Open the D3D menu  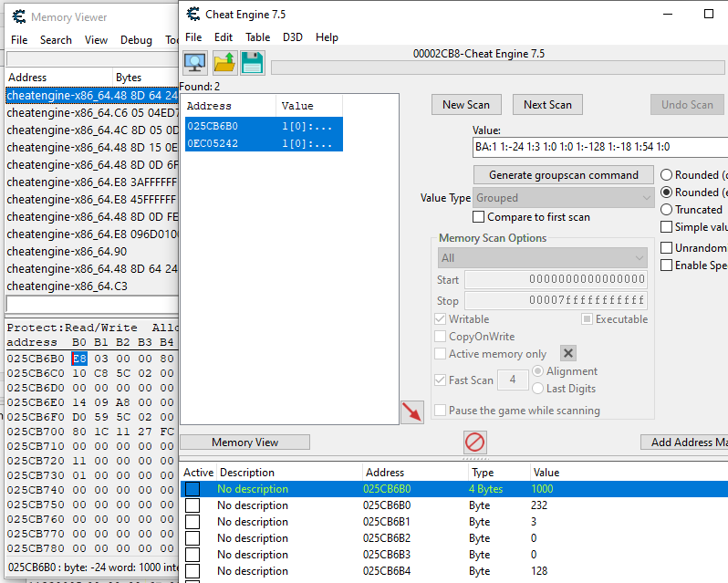click(x=293, y=37)
